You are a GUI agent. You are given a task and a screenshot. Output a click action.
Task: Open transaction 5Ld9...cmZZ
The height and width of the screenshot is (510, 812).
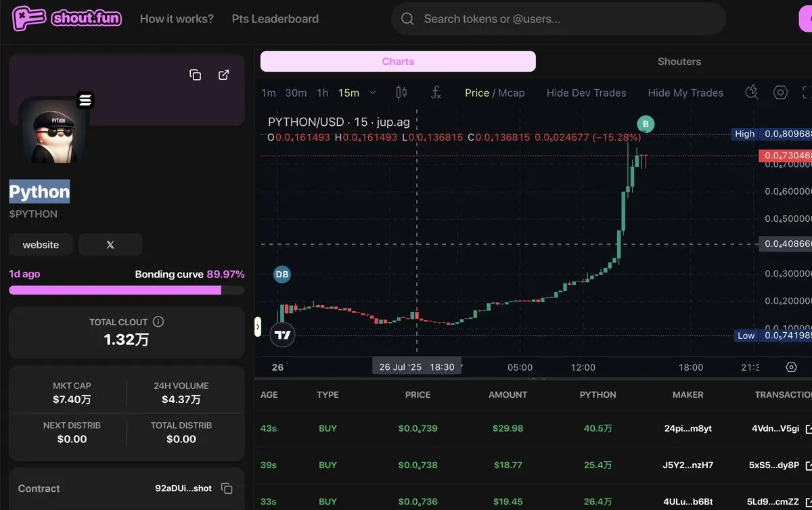coord(774,502)
